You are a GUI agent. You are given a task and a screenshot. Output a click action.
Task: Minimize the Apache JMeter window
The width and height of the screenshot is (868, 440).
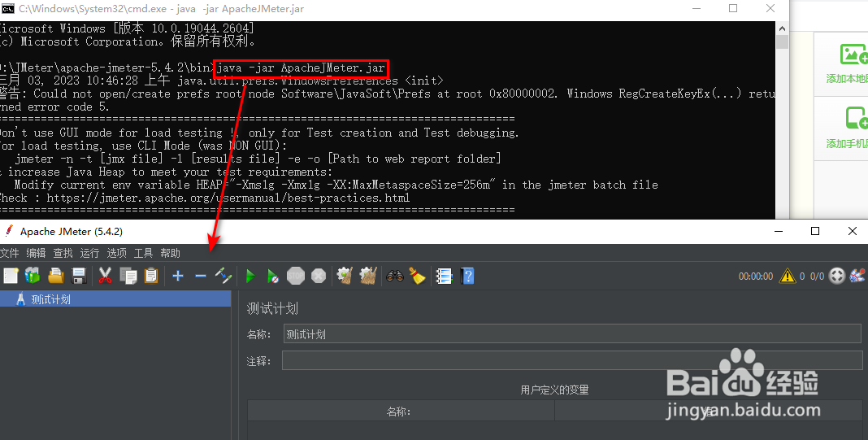[x=779, y=231]
